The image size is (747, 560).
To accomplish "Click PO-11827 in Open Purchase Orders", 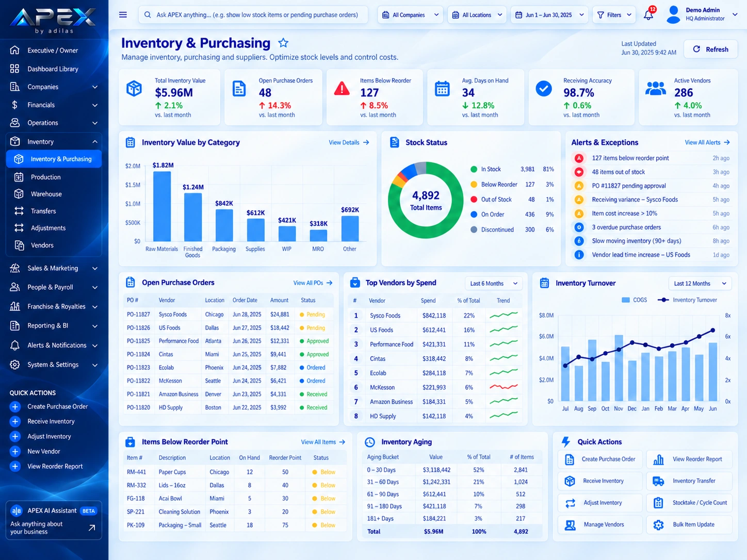I will (x=138, y=314).
